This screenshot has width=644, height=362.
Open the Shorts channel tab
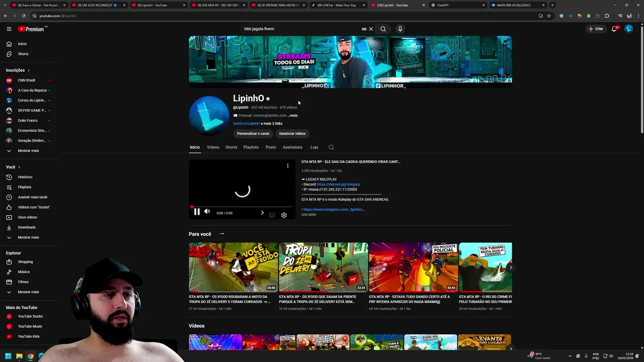point(231,147)
